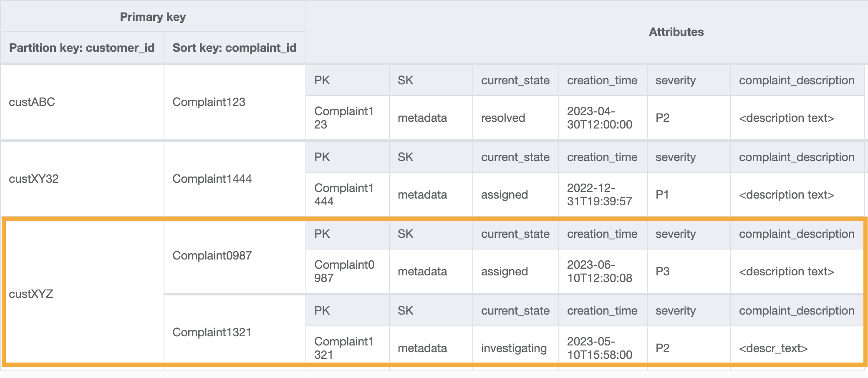This screenshot has width=868, height=378.
Task: Select the Partition key: customer_id header
Action: (x=82, y=48)
